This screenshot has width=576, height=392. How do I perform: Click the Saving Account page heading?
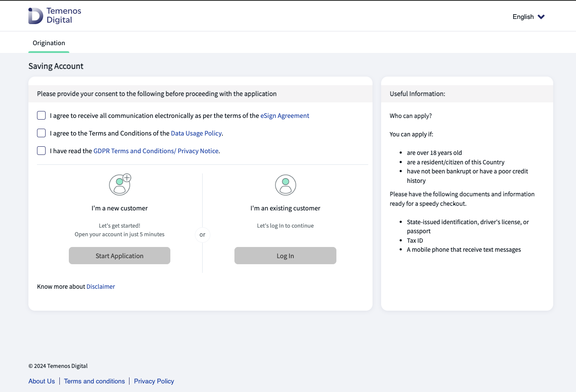tap(56, 66)
